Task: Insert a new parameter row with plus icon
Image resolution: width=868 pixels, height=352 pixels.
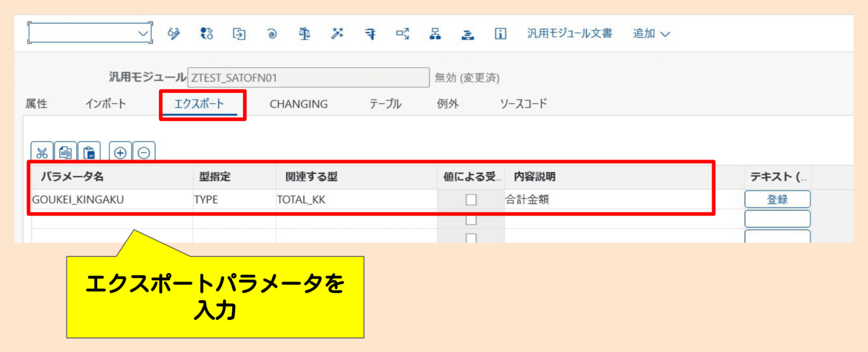Action: tap(120, 151)
